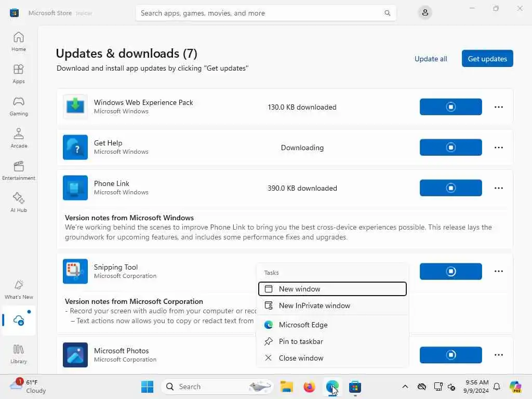The image size is (532, 399).
Task: Click the search magnifier icon
Action: 387,13
